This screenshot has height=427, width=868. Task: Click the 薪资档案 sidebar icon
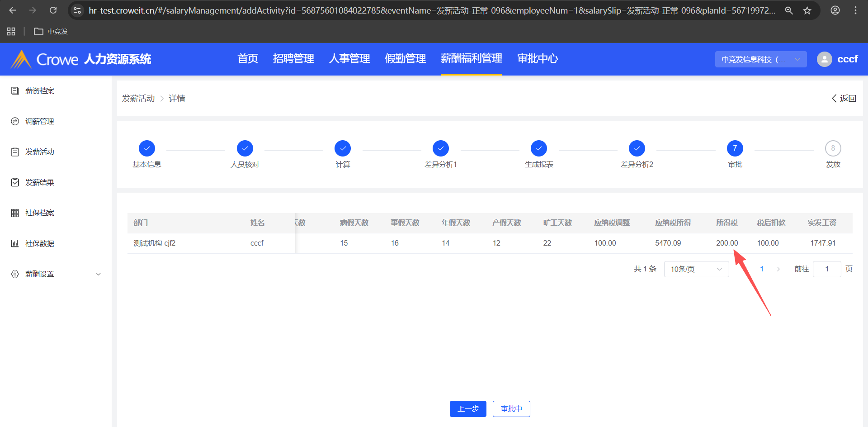point(15,91)
